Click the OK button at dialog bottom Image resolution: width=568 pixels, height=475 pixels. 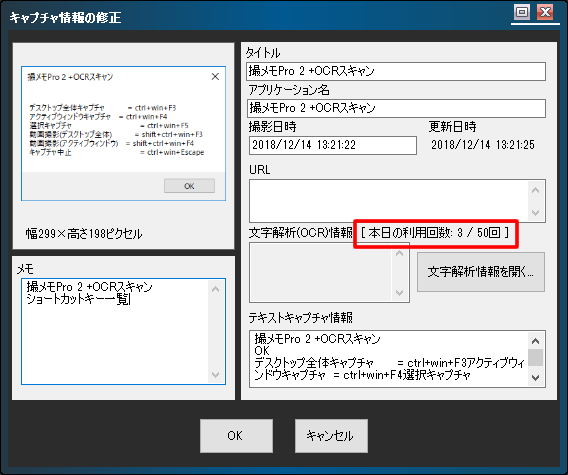coord(236,436)
